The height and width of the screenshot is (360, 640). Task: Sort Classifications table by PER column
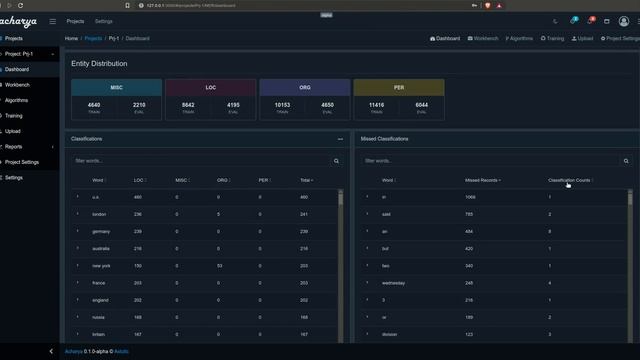(264, 180)
